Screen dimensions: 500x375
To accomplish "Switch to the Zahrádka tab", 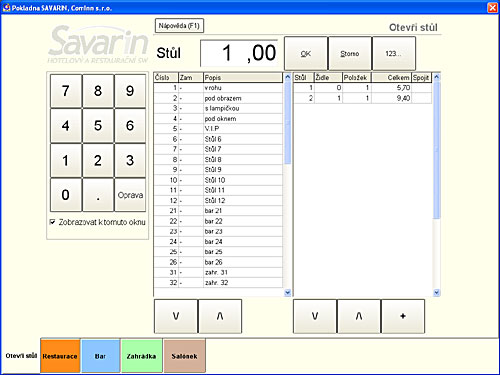I will 141,356.
